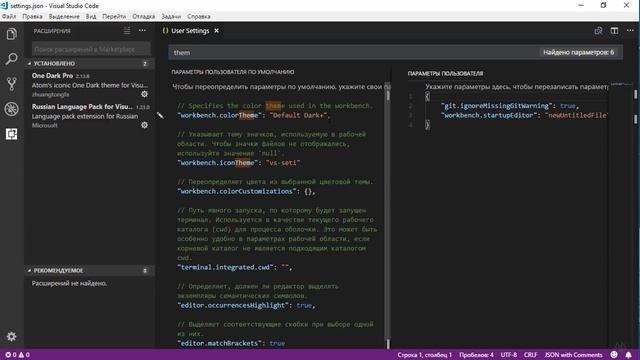This screenshot has width=640, height=360.
Task: Click the zhuangtongfa publisher name
Action: tap(51, 95)
